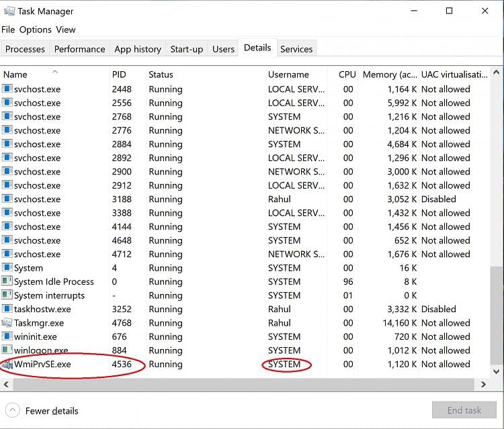Switch to the App history tab
This screenshot has width=504, height=429.
click(138, 49)
